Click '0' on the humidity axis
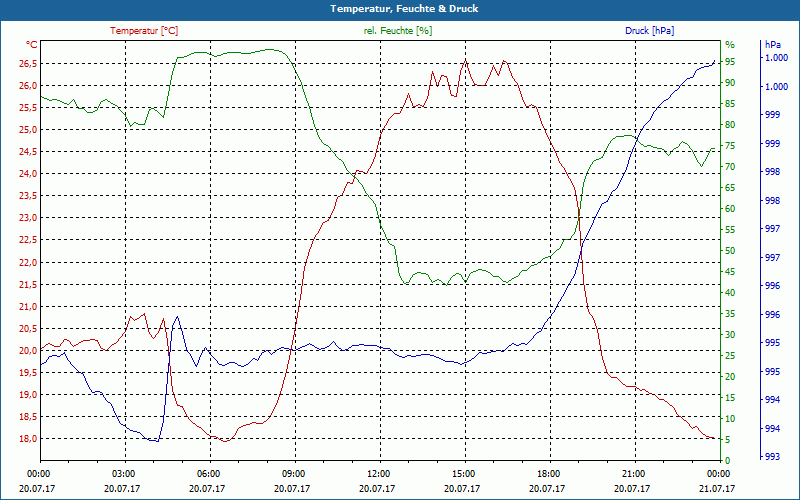 pyautogui.click(x=728, y=460)
